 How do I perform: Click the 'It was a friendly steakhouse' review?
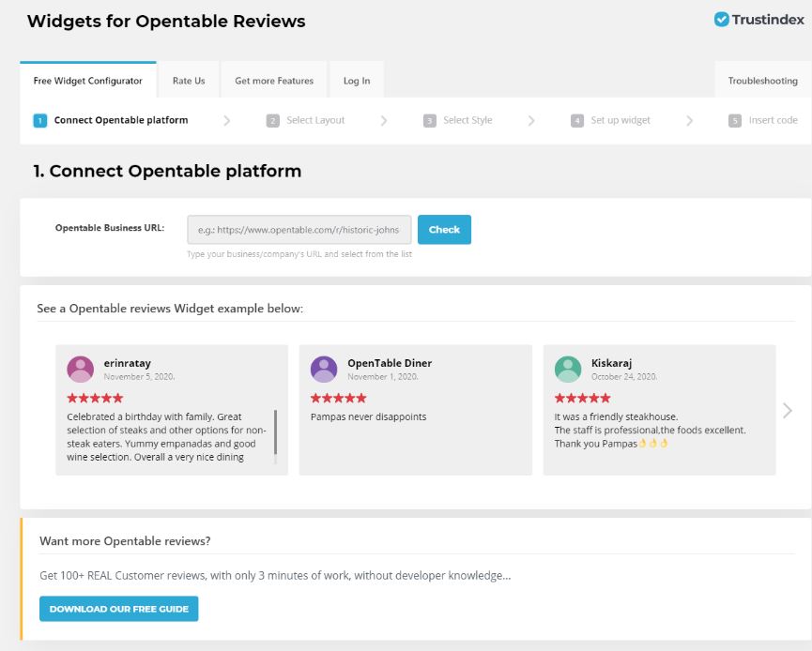point(650,430)
